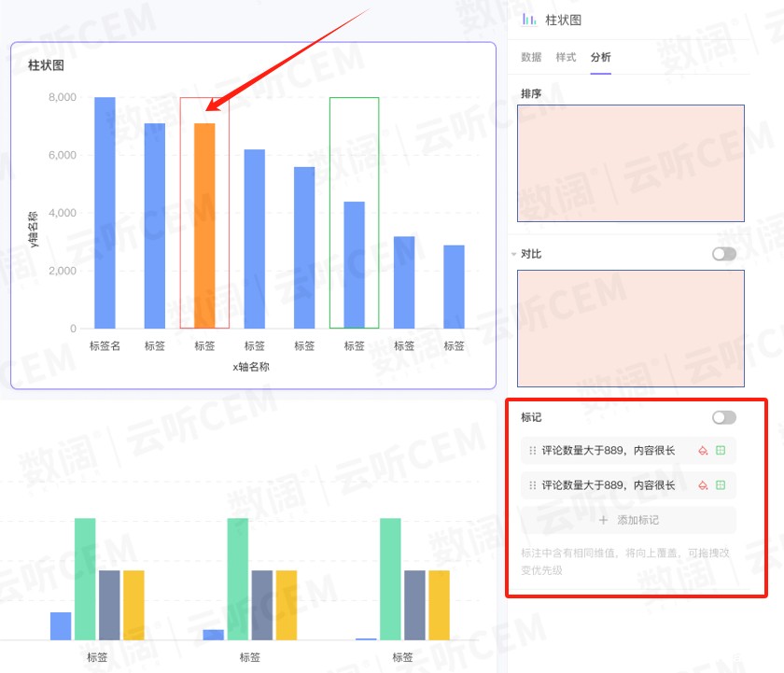Switch to the 数据 tab
This screenshot has width=784, height=673.
pos(531,57)
